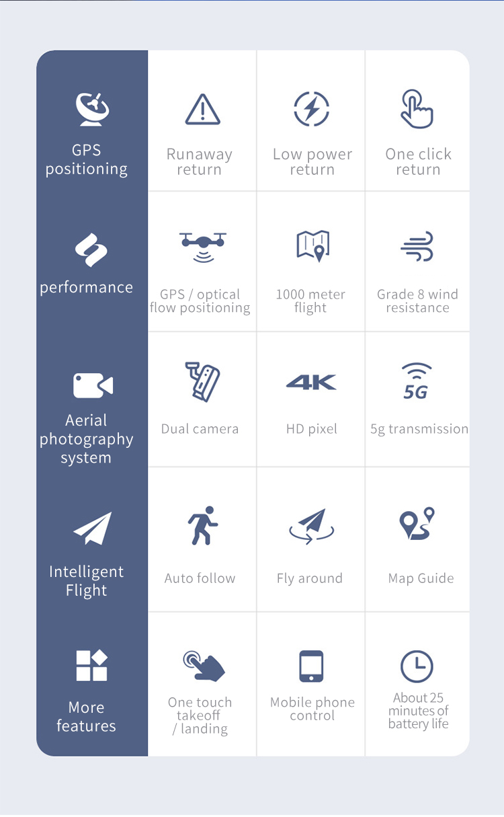Click the Mobile phone control tablet icon
504x817 pixels.
(311, 666)
